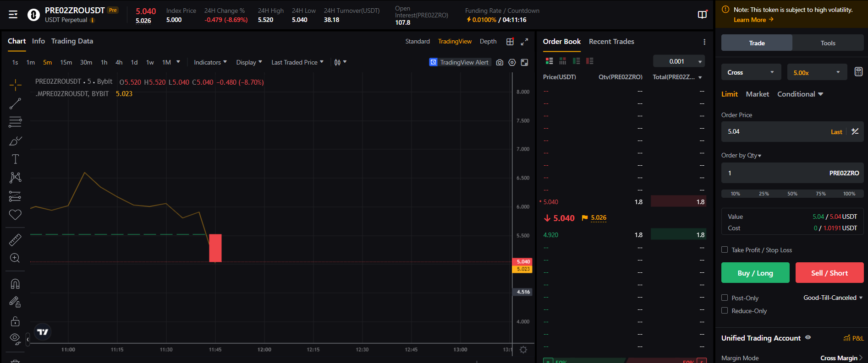This screenshot has height=363, width=868.
Task: Expand the 5.00x leverage dropdown
Action: pyautogui.click(x=816, y=72)
